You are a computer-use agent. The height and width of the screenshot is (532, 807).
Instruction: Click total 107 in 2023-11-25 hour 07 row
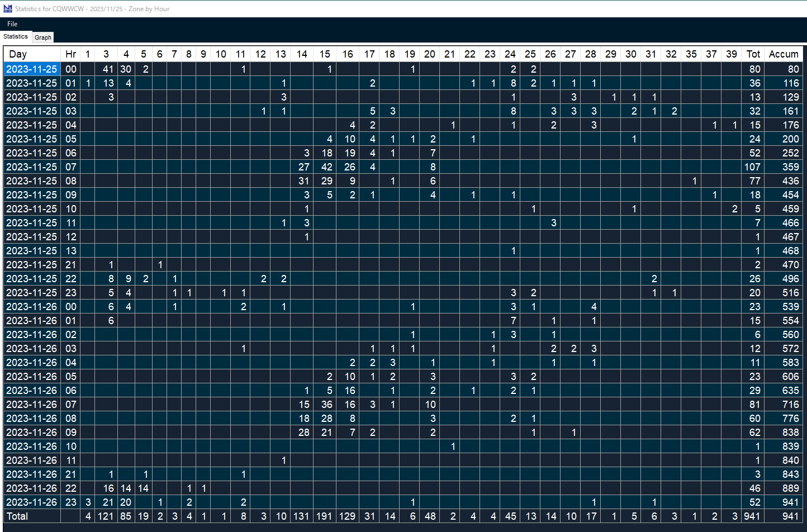point(753,167)
